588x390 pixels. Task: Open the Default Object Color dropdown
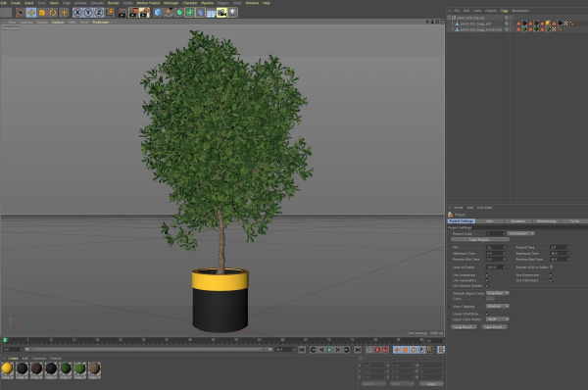point(498,293)
